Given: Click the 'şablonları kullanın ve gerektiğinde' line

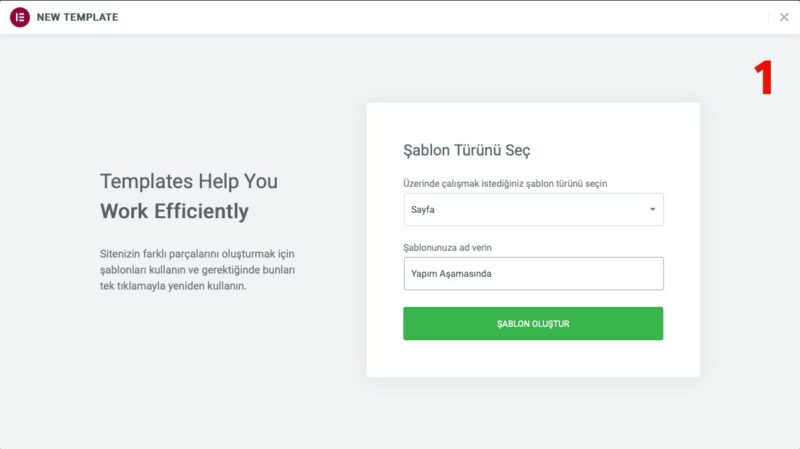Looking at the screenshot, I should (x=197, y=269).
